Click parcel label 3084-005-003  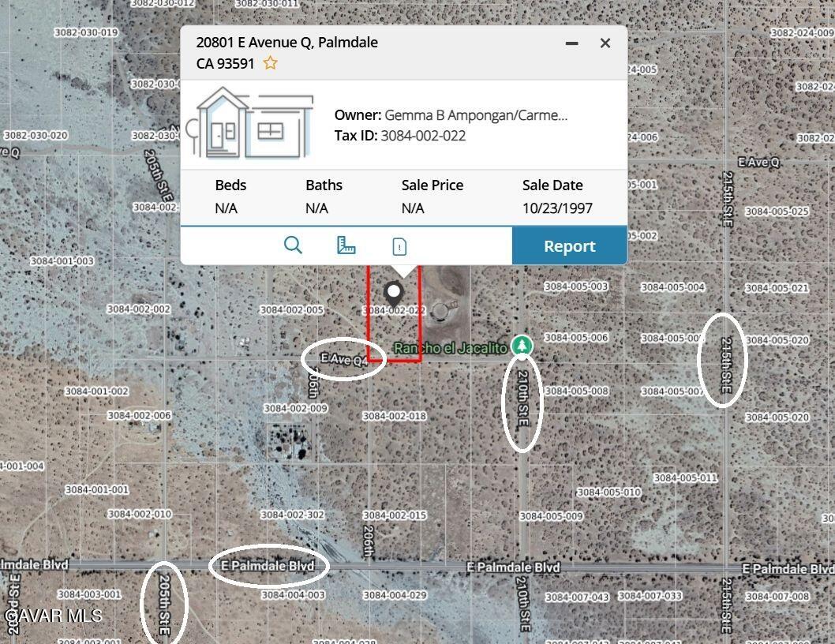576,286
